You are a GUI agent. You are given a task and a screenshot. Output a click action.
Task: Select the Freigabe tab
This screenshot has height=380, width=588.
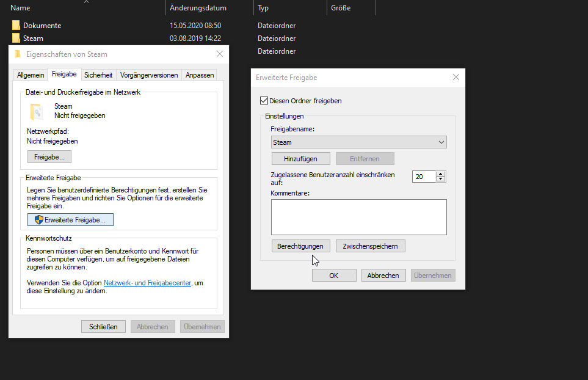click(x=64, y=75)
